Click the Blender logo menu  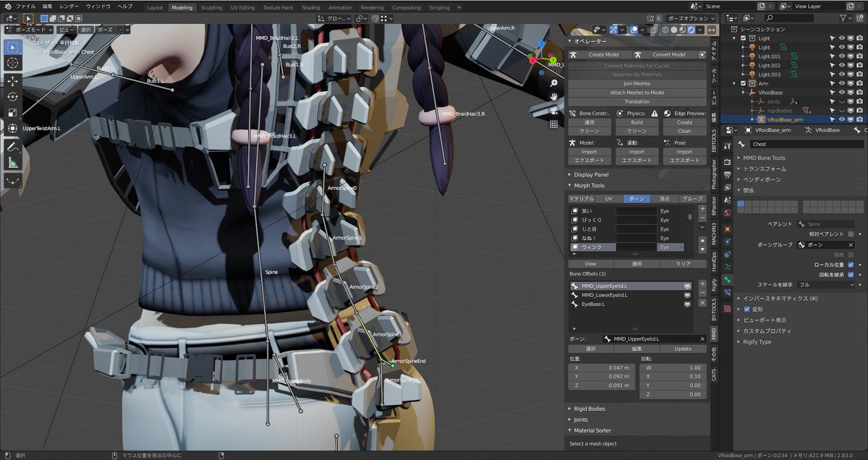click(x=7, y=6)
